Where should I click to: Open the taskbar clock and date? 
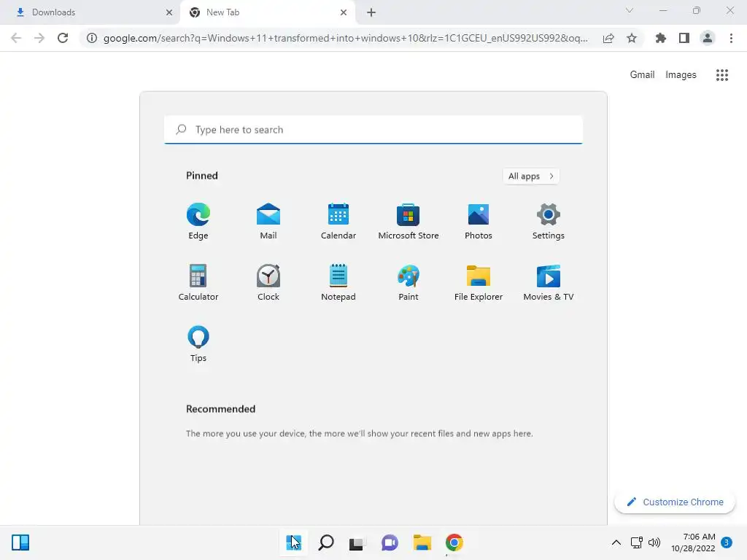click(x=693, y=542)
